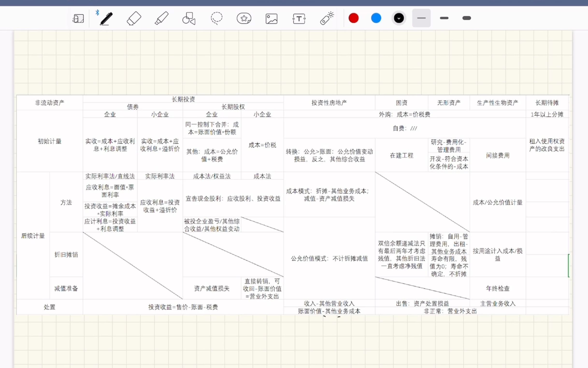588x368 pixels.
Task: Click the 研究-费用化-管理费用 cell
Action: pos(449,146)
